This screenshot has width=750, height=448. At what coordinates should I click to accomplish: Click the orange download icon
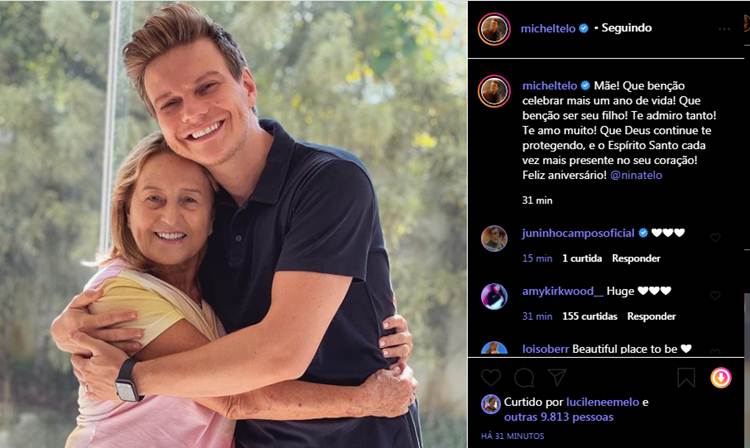[x=720, y=377]
